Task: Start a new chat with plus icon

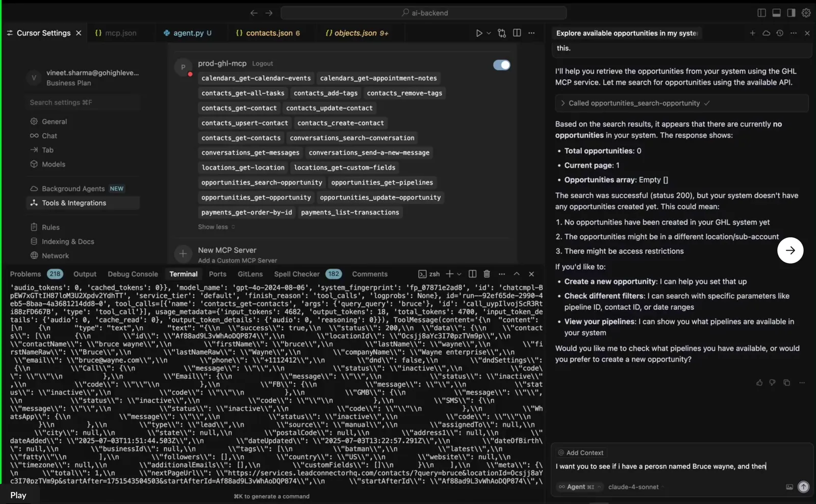Action: 752,33
